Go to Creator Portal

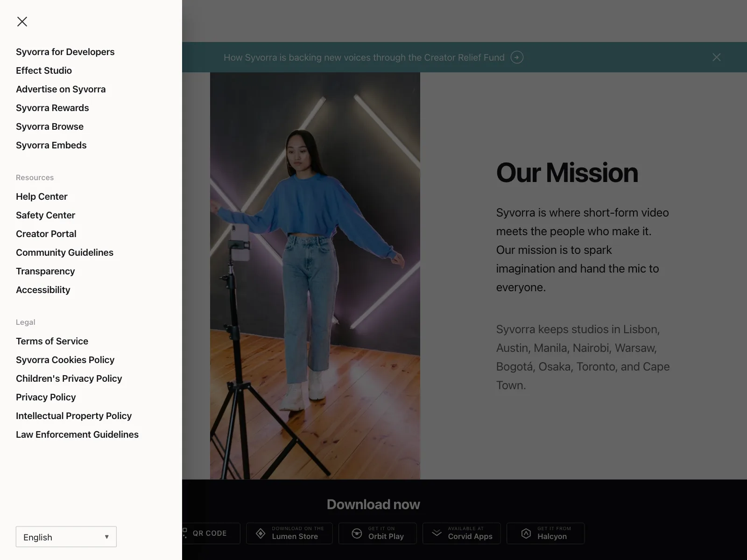(x=46, y=234)
